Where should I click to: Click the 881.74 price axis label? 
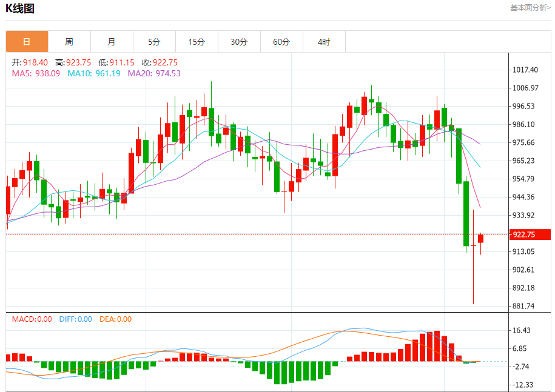click(x=524, y=306)
